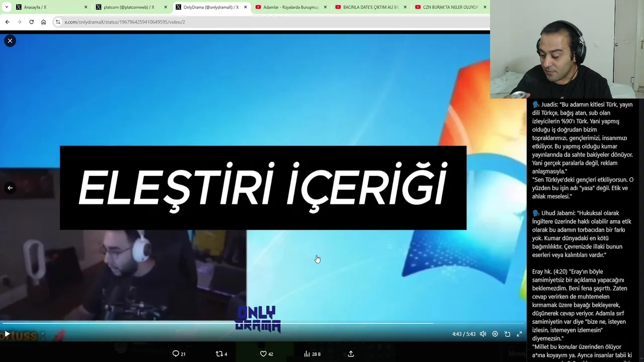The height and width of the screenshot is (362, 644).
Task: Go back using the browser back arrow
Action: click(7, 22)
